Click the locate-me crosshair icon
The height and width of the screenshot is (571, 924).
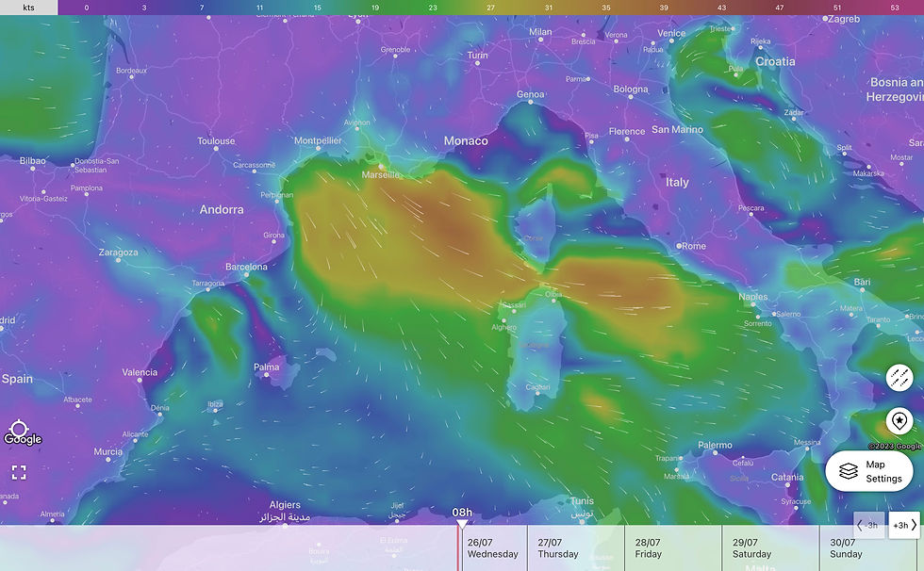coord(19,429)
